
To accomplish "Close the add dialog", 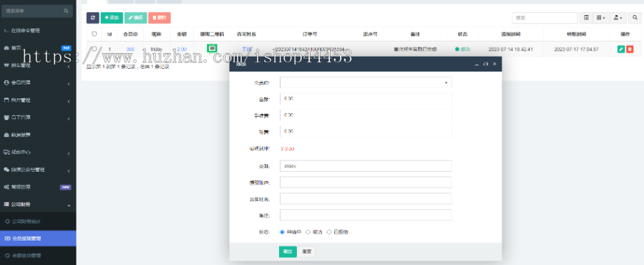I will pyautogui.click(x=494, y=64).
